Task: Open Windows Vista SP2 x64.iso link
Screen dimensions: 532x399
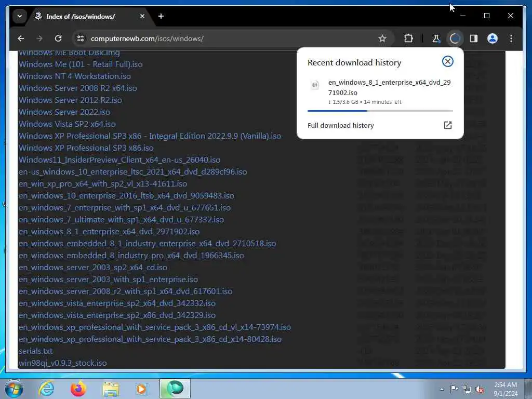Action: (x=67, y=124)
